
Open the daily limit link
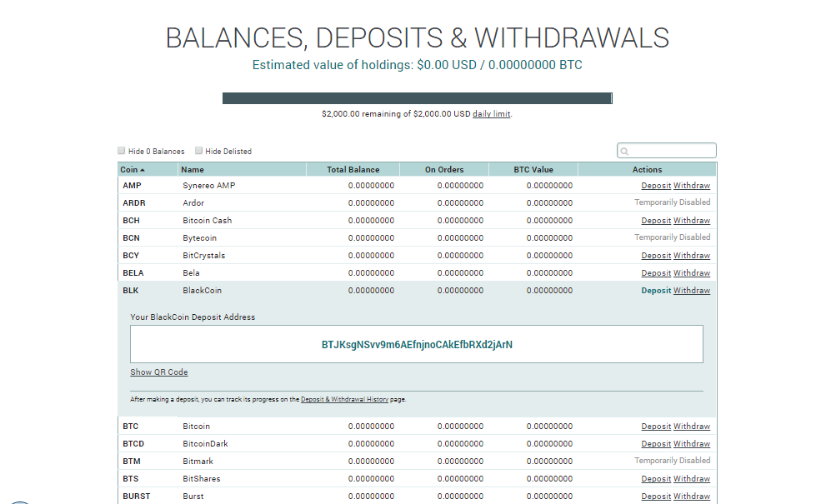coord(491,114)
